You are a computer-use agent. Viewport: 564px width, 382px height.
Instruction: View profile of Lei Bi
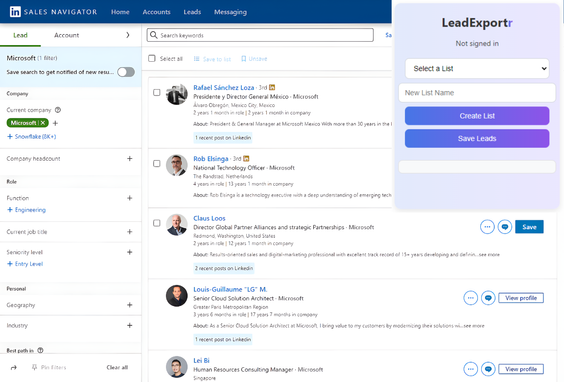[x=521, y=369]
